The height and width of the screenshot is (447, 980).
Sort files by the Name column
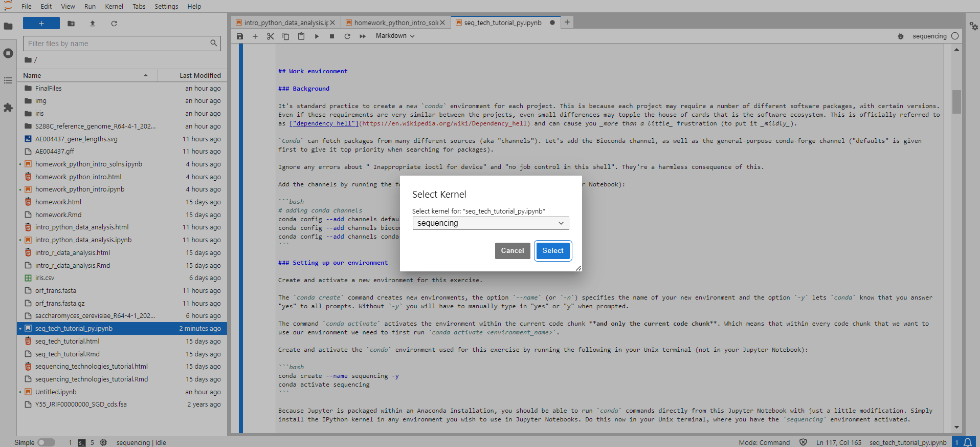pyautogui.click(x=86, y=75)
